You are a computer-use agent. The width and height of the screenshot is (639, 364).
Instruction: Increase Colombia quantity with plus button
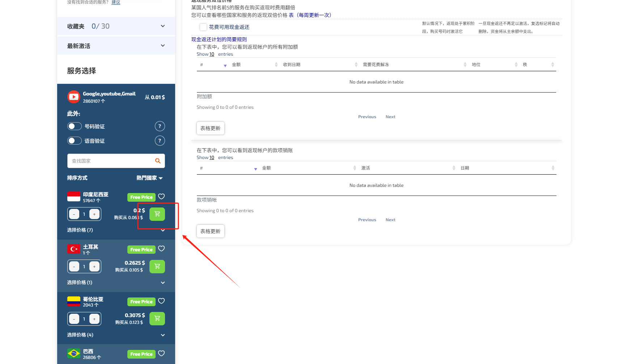94,319
